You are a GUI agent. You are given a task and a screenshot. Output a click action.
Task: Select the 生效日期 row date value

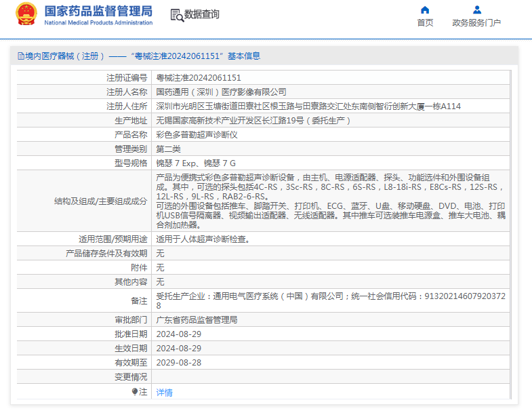179,349
